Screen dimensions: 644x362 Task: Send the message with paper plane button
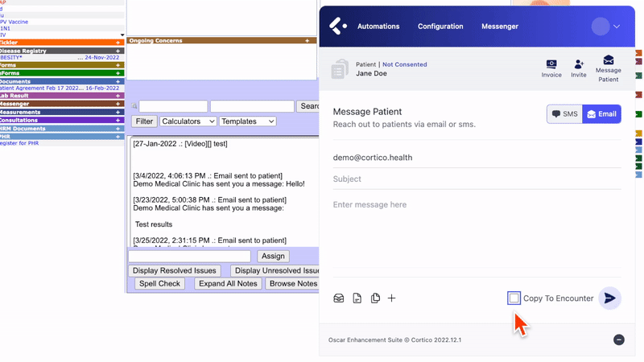pyautogui.click(x=610, y=298)
